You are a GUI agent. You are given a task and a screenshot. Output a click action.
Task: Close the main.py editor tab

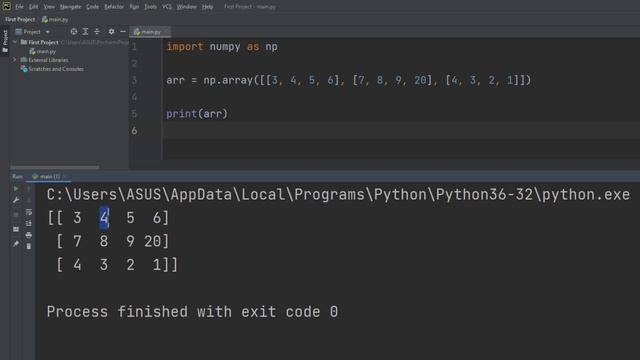coord(166,32)
